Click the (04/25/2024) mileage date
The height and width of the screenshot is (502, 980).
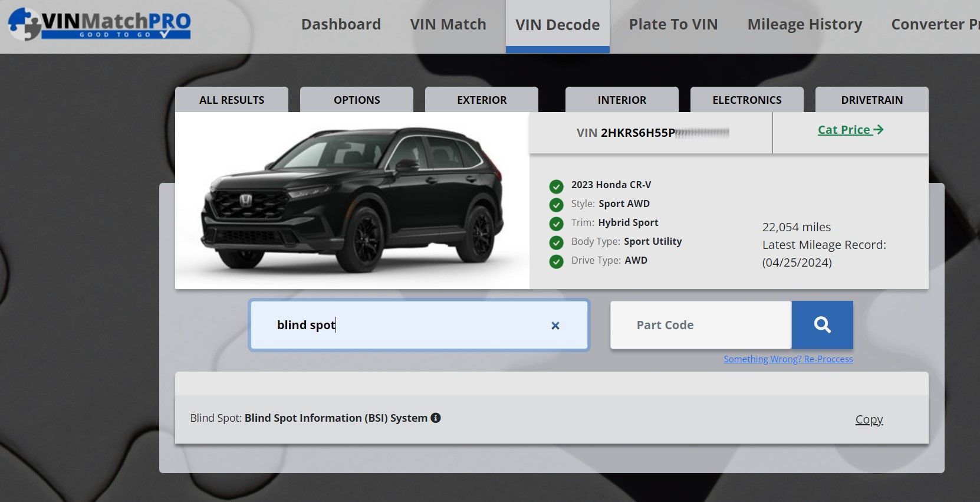pos(797,263)
